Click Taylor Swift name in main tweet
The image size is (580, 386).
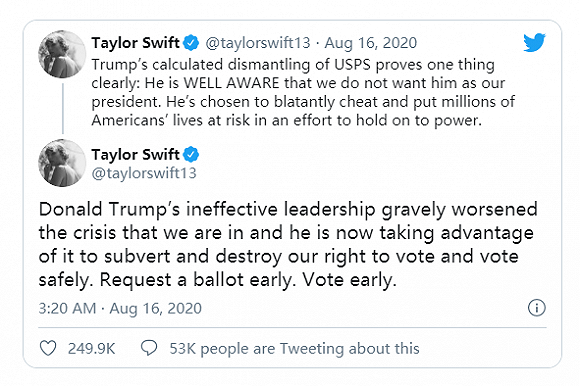click(x=135, y=155)
